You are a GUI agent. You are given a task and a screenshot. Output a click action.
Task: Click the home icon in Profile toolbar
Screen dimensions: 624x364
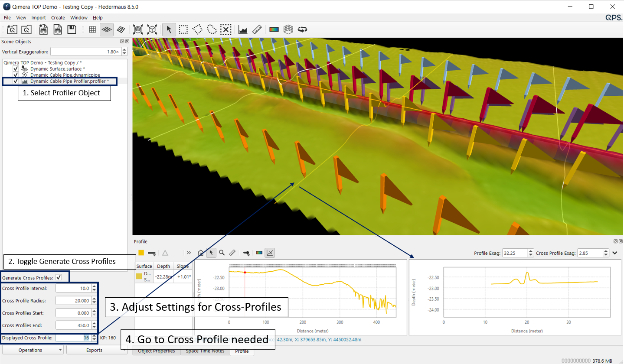[x=200, y=253]
